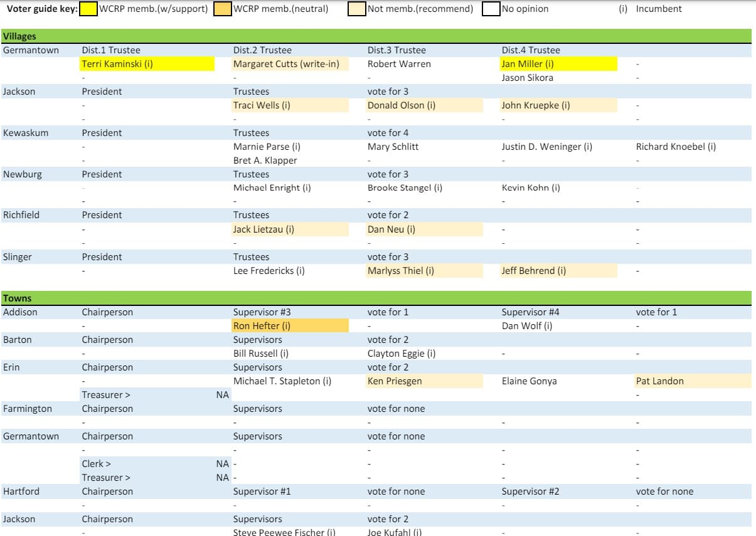756x536 pixels.
Task: Click the cell 'Brooke Stangel (i)'
Action: (x=405, y=187)
